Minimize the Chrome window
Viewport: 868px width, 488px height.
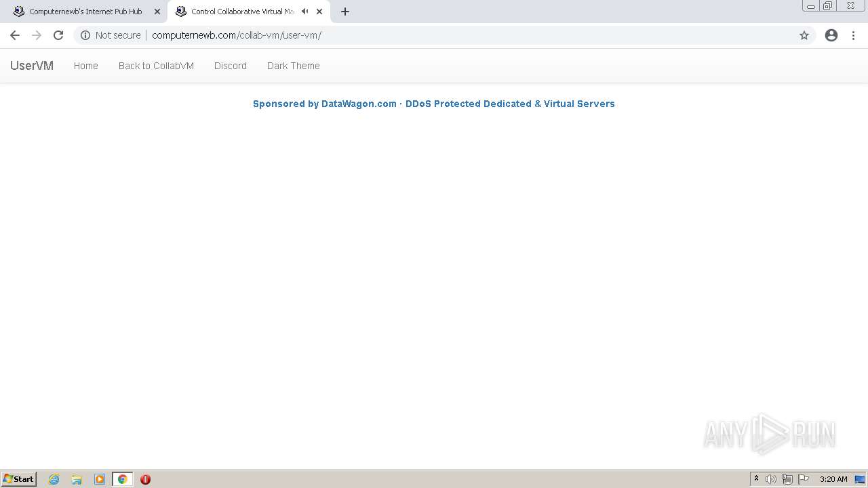click(x=811, y=6)
